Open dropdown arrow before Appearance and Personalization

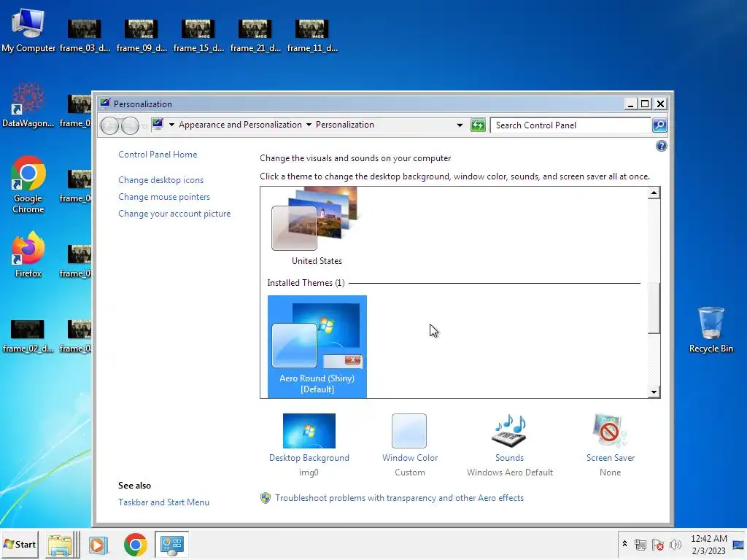pos(171,125)
